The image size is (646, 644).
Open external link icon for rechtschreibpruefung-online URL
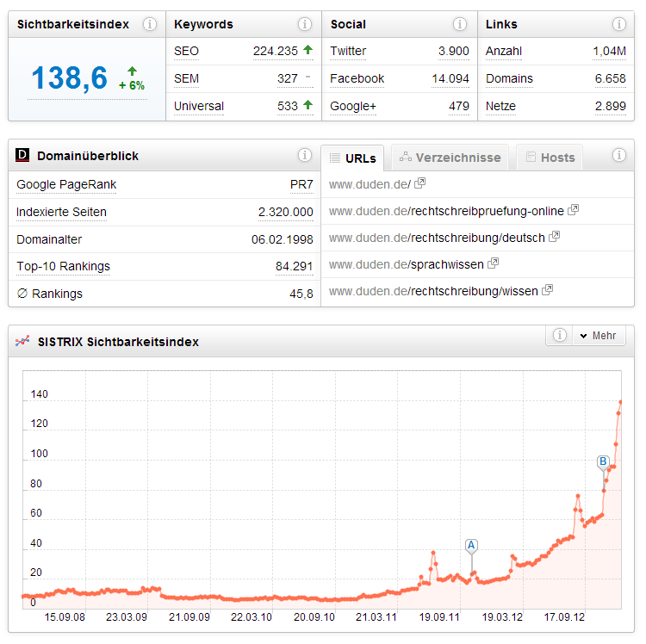573,210
